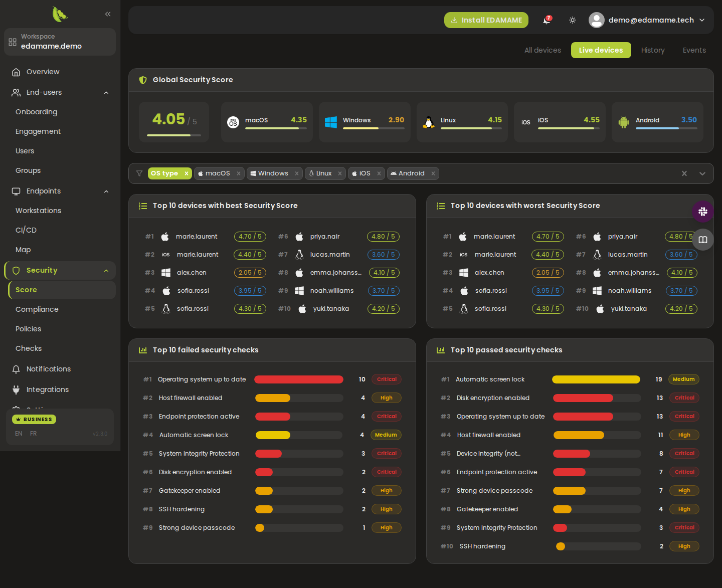
Task: Remove the Linux filter chip
Action: tap(340, 173)
